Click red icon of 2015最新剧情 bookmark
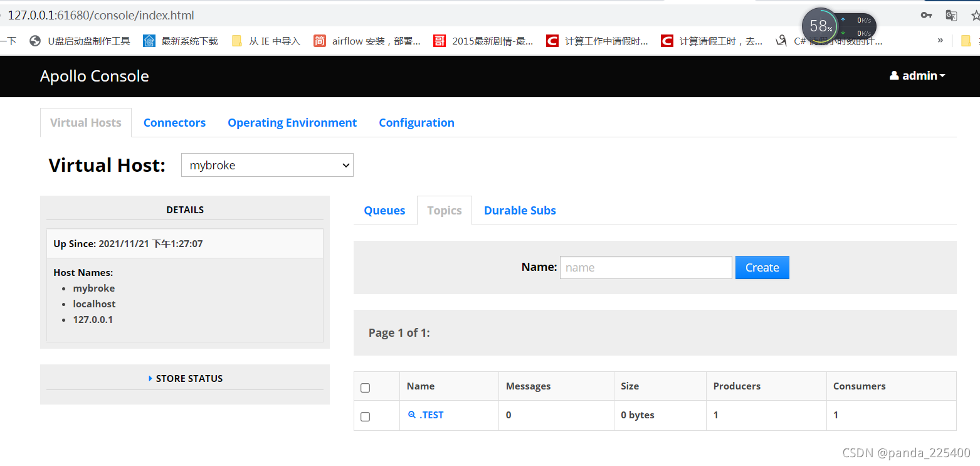980x466 pixels. pyautogui.click(x=440, y=41)
